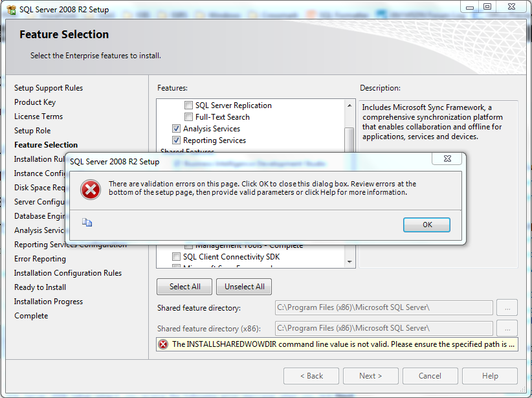
Task: Select Setup Role step in sidebar
Action: click(x=32, y=131)
